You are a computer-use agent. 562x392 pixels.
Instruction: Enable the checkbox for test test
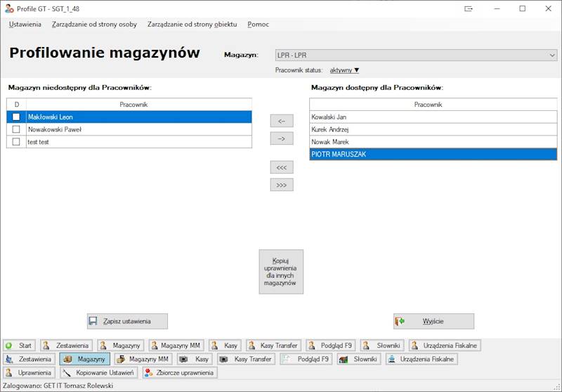coord(16,142)
